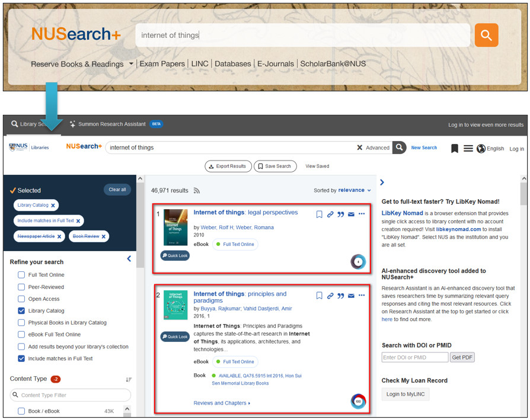Copy permalink for 'principles and paradigms' result
Image resolution: width=530 pixels, height=420 pixels.
330,296
